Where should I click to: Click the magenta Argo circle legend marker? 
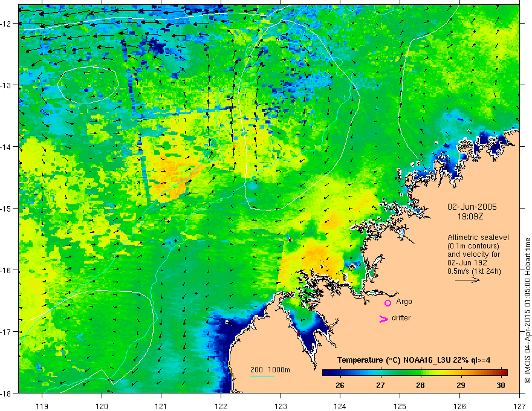click(x=388, y=303)
